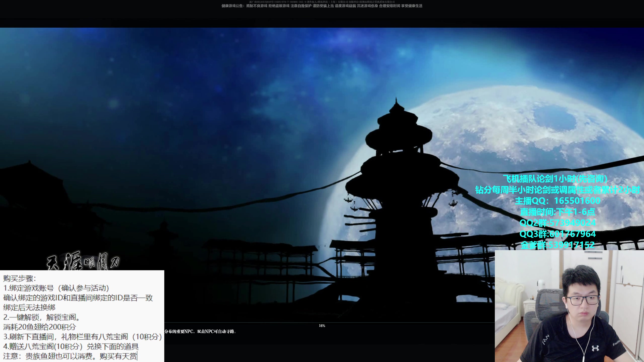The width and height of the screenshot is (644, 362).
Task: Click the 飞机插队论剑1小时 overlay text
Action: (555, 178)
